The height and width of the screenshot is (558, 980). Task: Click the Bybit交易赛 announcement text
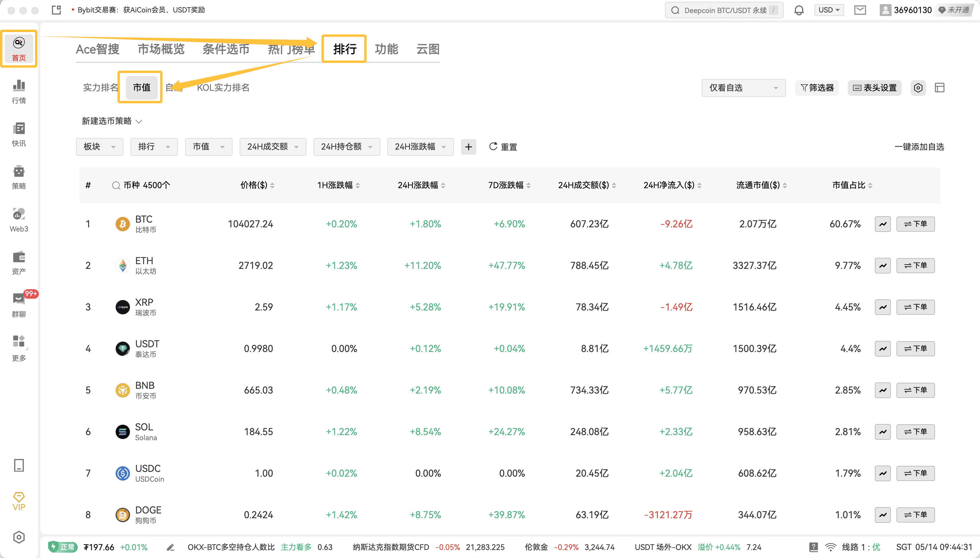tap(141, 10)
